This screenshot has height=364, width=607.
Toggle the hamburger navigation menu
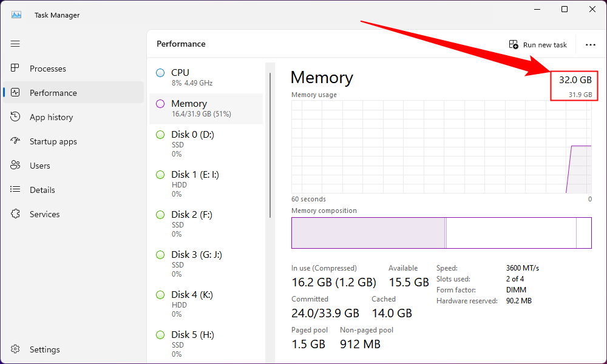click(x=15, y=44)
